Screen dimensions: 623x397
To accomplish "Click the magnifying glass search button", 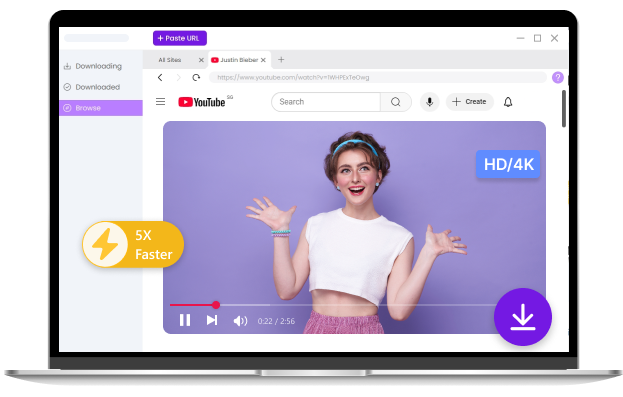I will click(396, 102).
